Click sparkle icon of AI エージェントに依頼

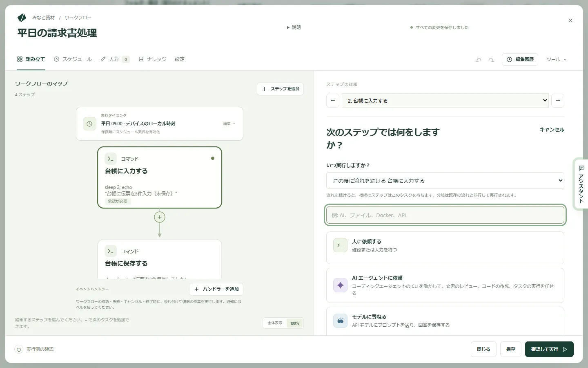tap(340, 285)
